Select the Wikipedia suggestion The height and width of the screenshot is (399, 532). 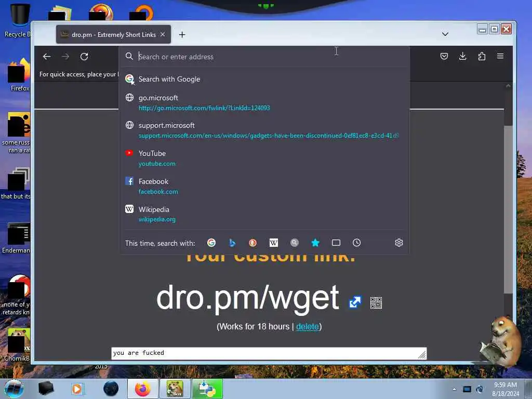[x=264, y=214]
